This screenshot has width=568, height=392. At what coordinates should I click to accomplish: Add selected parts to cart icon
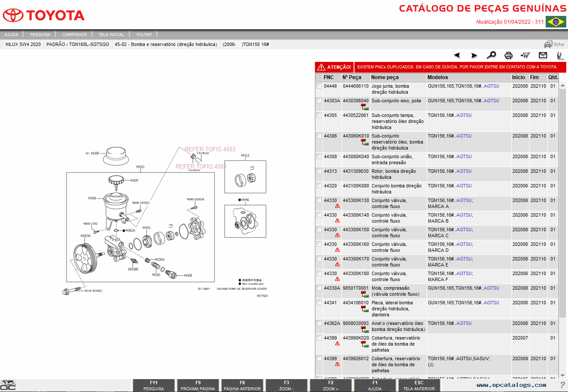pos(525,55)
